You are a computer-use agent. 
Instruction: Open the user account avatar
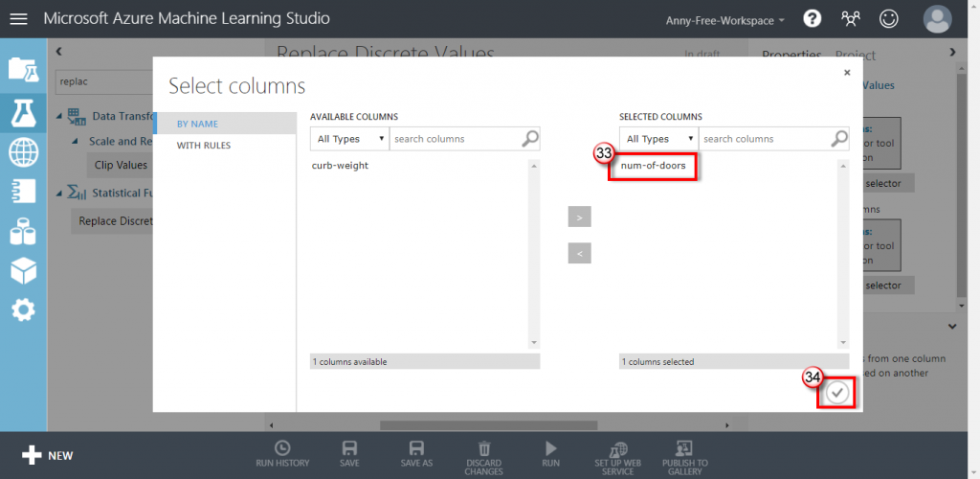[x=938, y=19]
